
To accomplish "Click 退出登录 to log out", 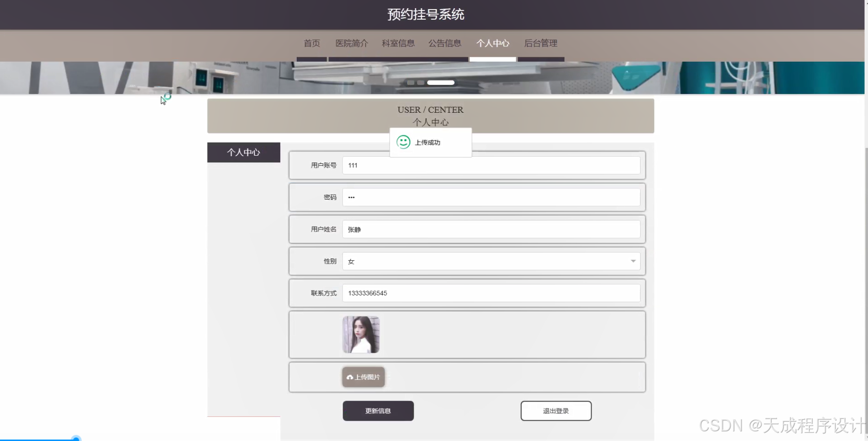I will (x=555, y=411).
